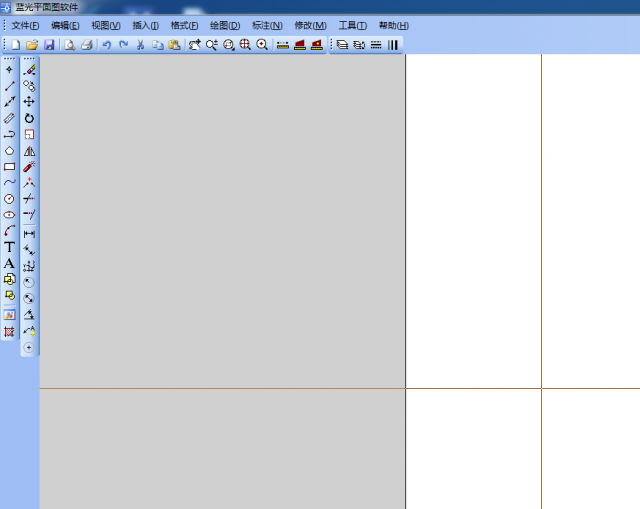Select the Line drawing tool
This screenshot has height=509, width=640.
(x=10, y=86)
